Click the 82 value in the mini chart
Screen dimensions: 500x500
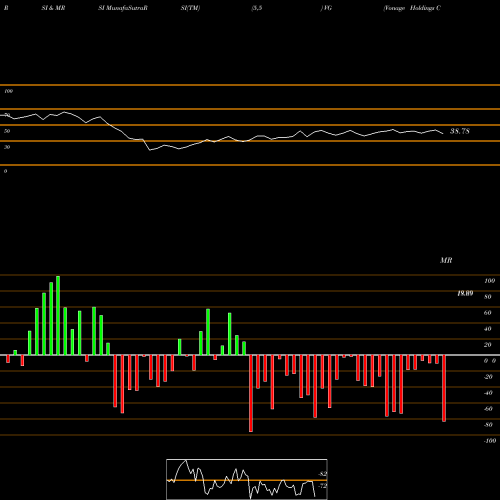click(322, 474)
